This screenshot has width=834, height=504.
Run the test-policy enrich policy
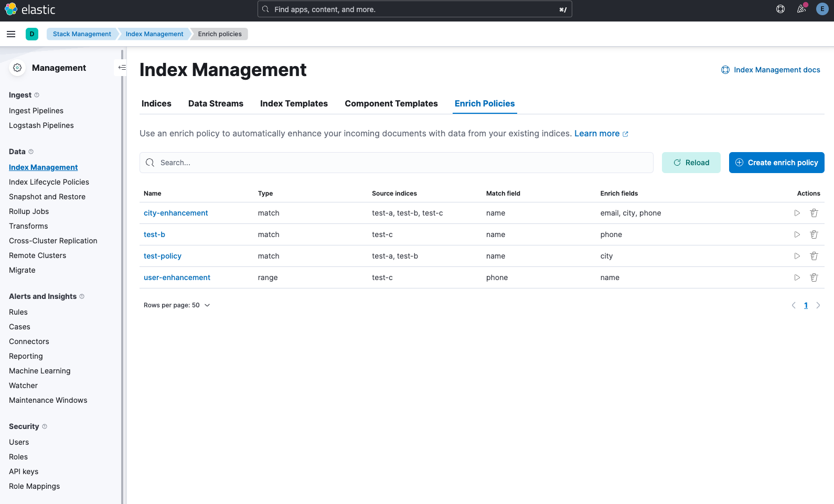(x=797, y=256)
